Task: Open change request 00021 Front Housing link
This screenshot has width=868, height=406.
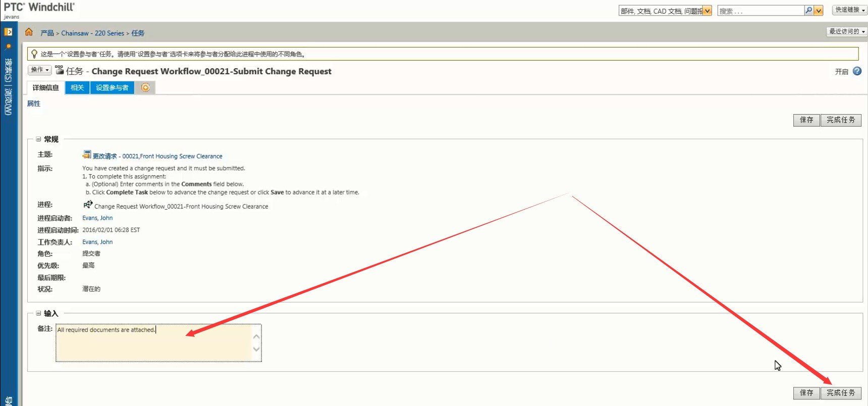Action: coord(157,156)
